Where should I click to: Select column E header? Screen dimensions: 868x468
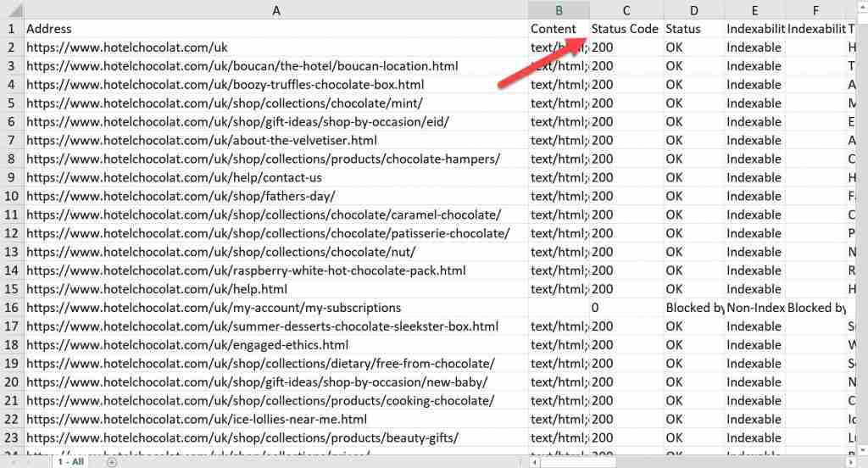pyautogui.click(x=754, y=10)
